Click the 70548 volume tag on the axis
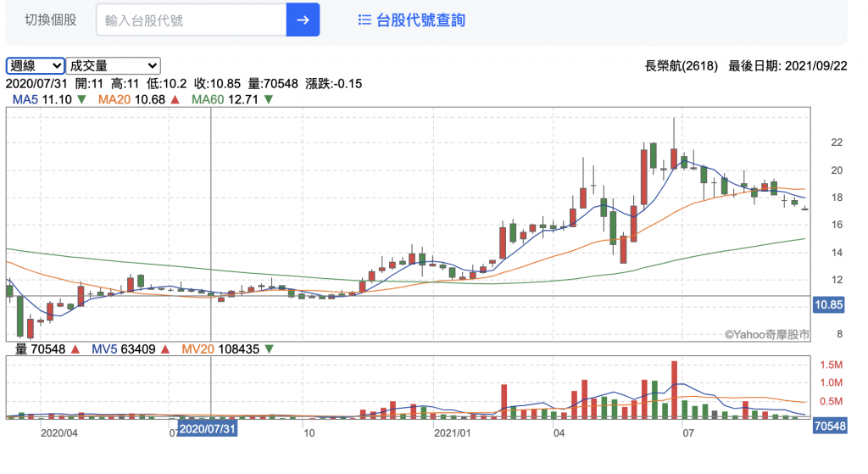 (830, 426)
